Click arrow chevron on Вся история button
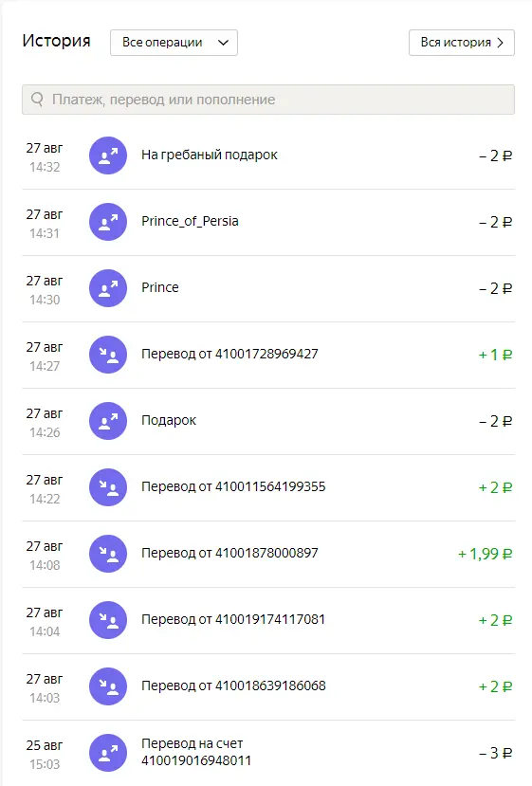 point(500,43)
